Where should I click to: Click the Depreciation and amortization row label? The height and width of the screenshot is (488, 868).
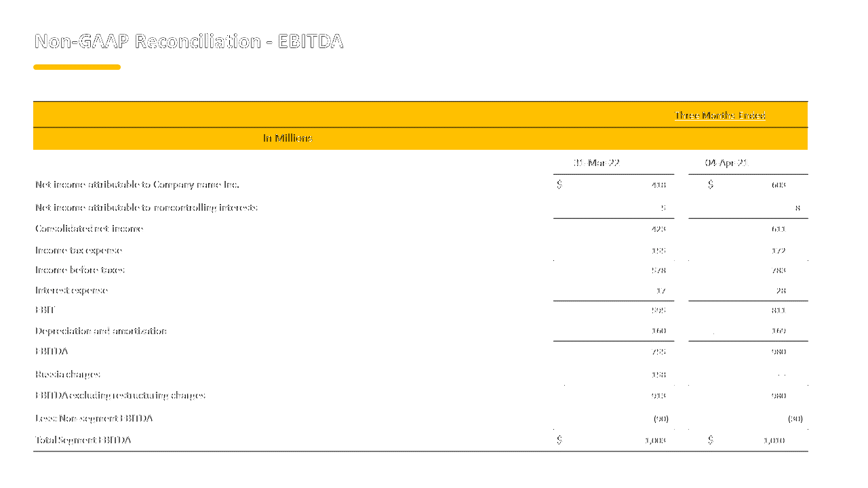tap(101, 331)
